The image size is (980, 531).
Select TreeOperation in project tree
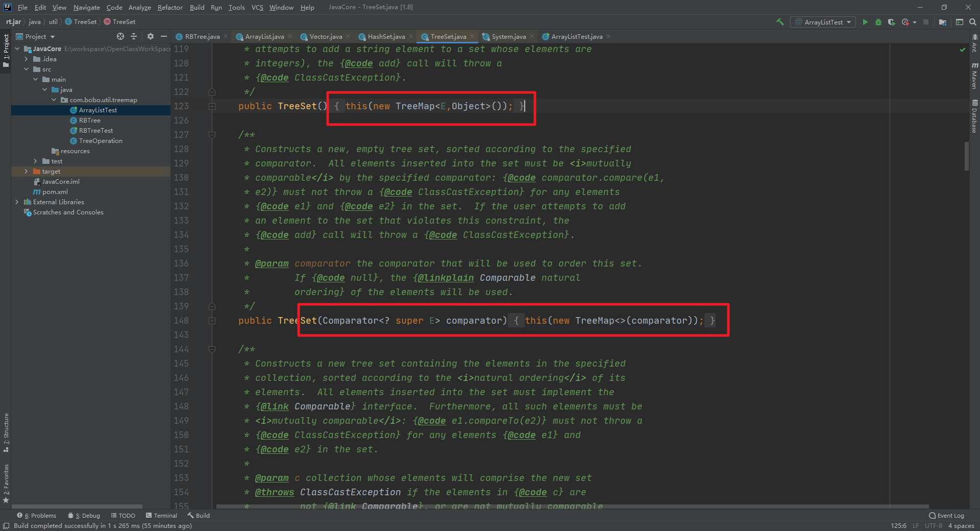tap(96, 140)
